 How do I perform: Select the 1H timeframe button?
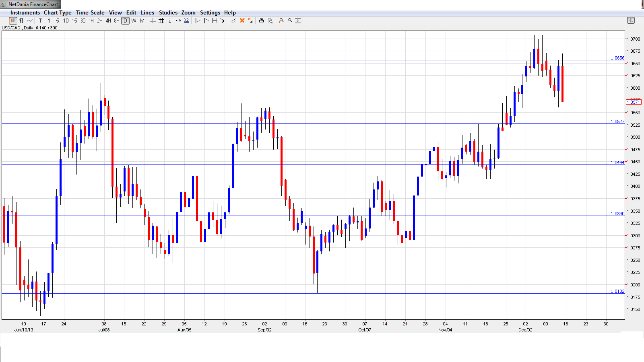coord(91,21)
